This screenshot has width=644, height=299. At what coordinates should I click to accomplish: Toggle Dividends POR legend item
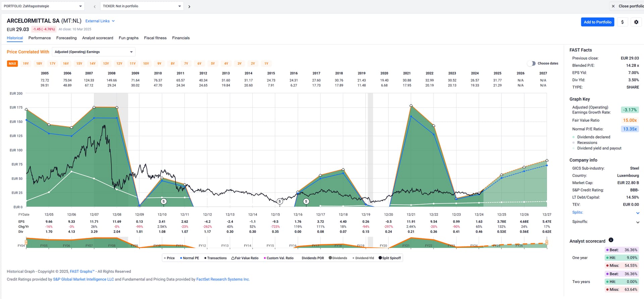pos(313,258)
